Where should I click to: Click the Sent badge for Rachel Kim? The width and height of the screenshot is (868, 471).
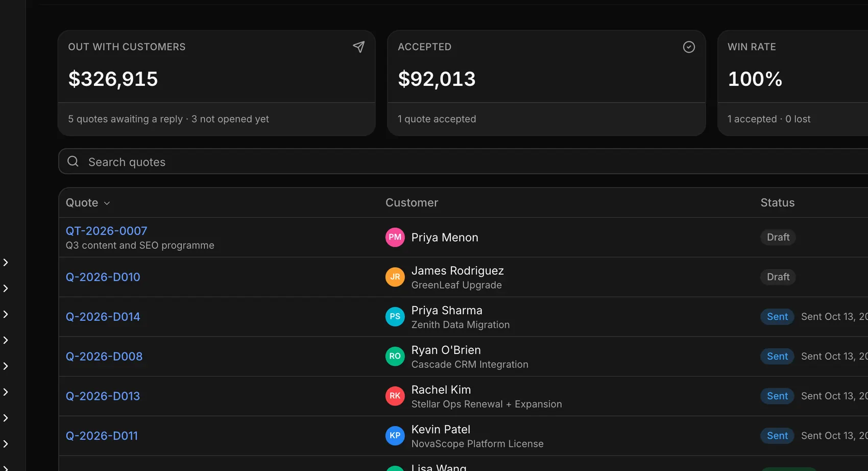777,396
